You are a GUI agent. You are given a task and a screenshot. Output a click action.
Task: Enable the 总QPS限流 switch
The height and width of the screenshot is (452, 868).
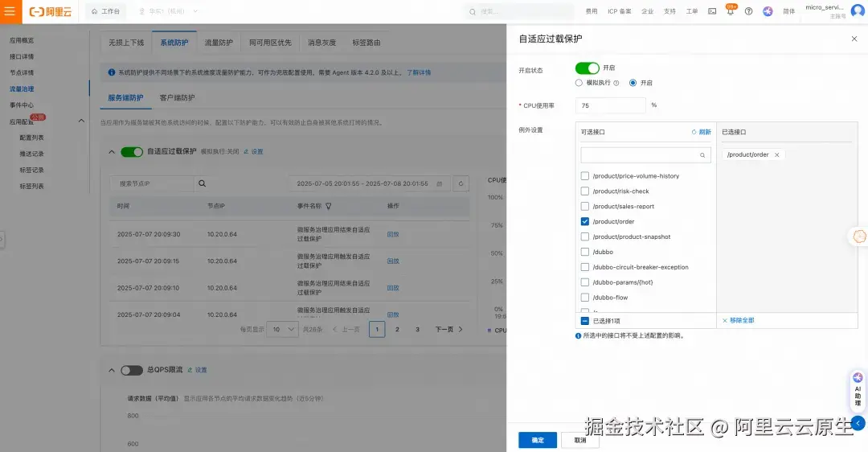click(x=132, y=370)
